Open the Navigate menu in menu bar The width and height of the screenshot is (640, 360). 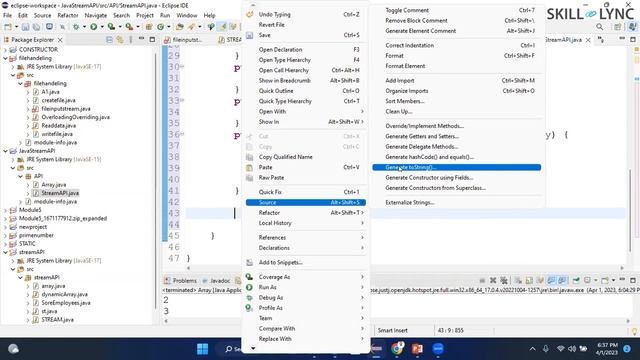click(x=96, y=16)
